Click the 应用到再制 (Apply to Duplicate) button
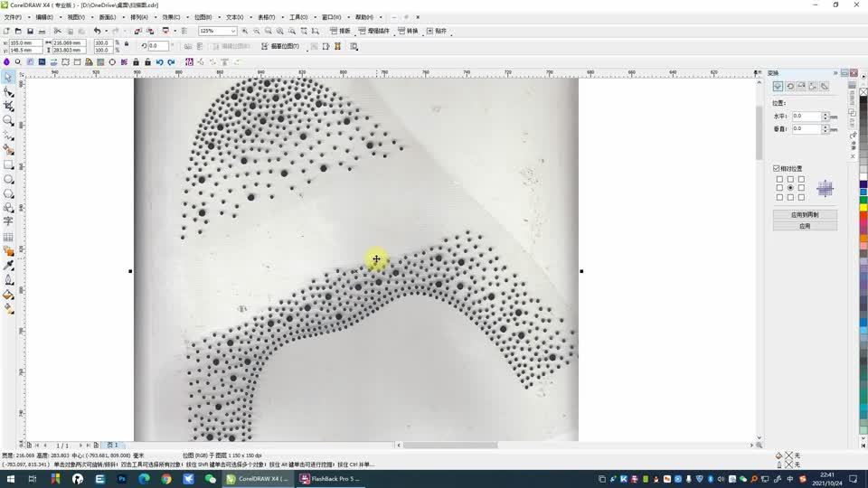The image size is (868, 488). (805, 215)
